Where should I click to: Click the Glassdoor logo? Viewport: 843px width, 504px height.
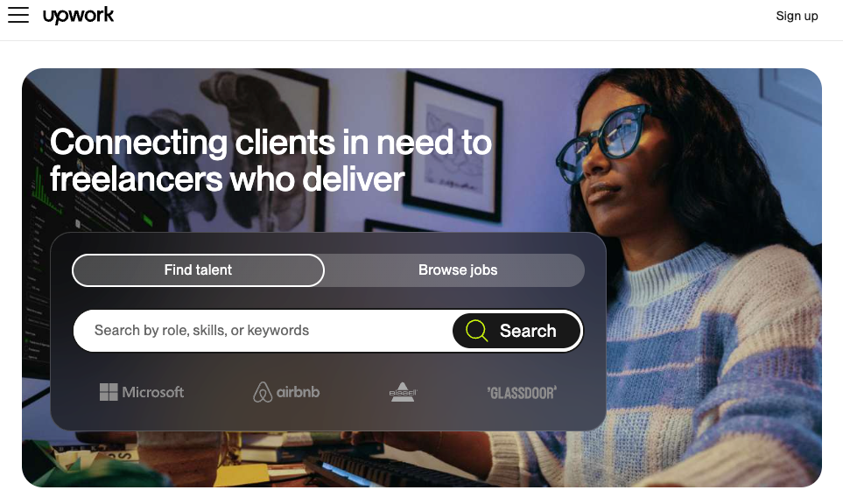point(522,393)
